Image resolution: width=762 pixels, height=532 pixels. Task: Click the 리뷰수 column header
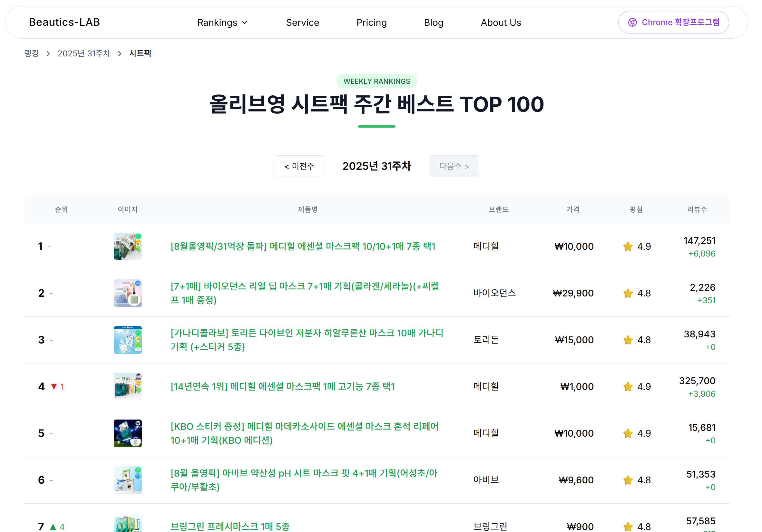pyautogui.click(x=697, y=209)
